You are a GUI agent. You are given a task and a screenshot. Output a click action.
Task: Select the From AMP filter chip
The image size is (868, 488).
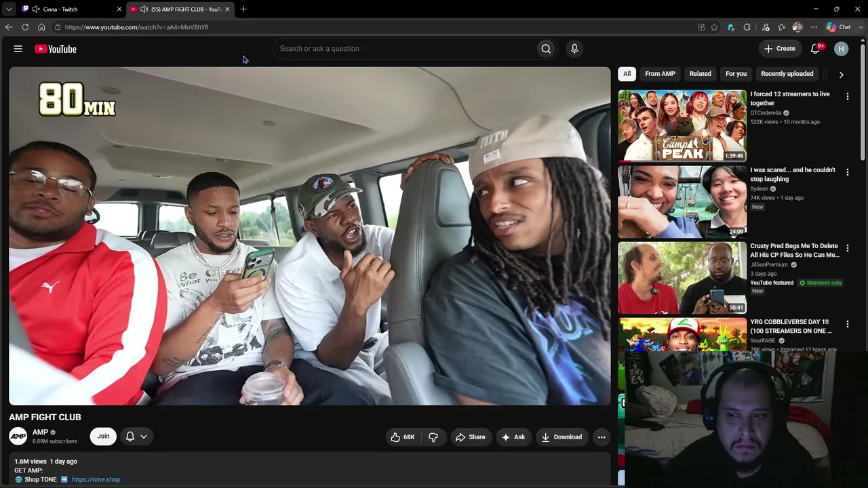(660, 74)
